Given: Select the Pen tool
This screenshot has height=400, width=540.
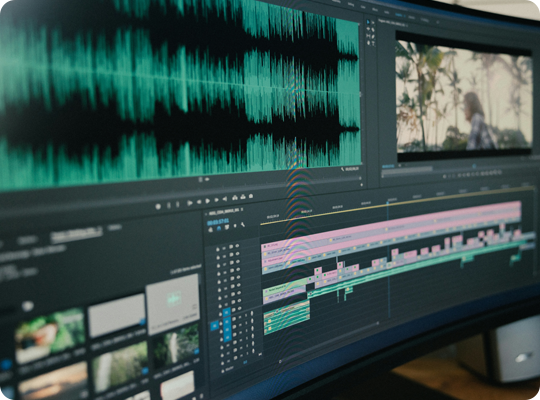Looking at the screenshot, I should tap(373, 37).
